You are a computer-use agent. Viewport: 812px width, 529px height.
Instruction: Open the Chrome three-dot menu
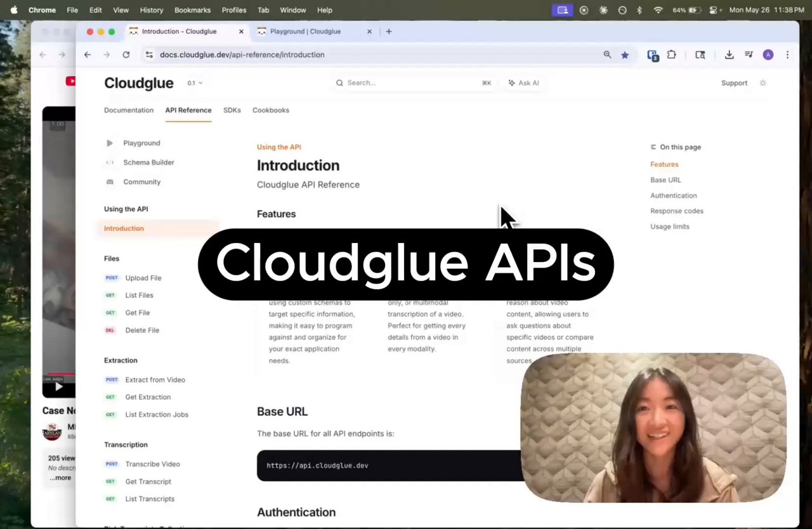787,55
